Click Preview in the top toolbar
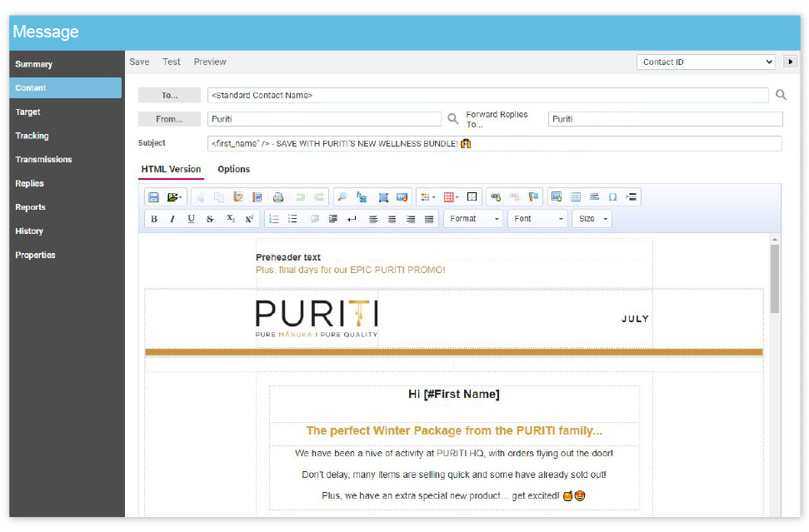 pos(210,62)
